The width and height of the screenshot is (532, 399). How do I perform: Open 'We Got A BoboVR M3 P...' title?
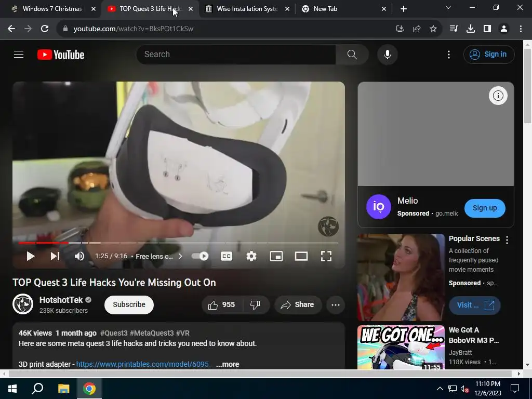[x=474, y=335]
